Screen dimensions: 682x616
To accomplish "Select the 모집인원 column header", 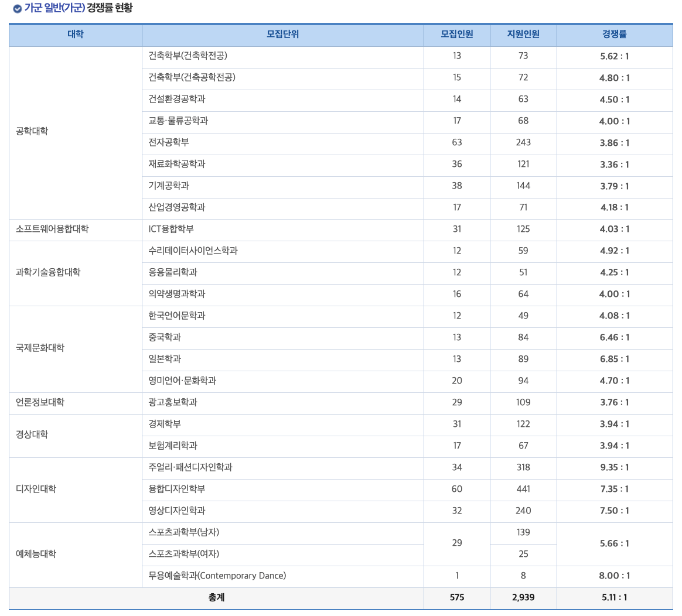I will point(456,35).
